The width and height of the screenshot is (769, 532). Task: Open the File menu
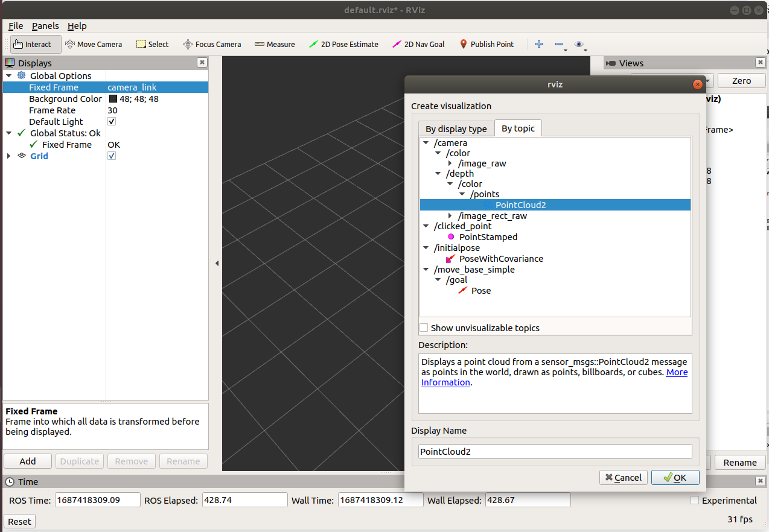click(16, 26)
